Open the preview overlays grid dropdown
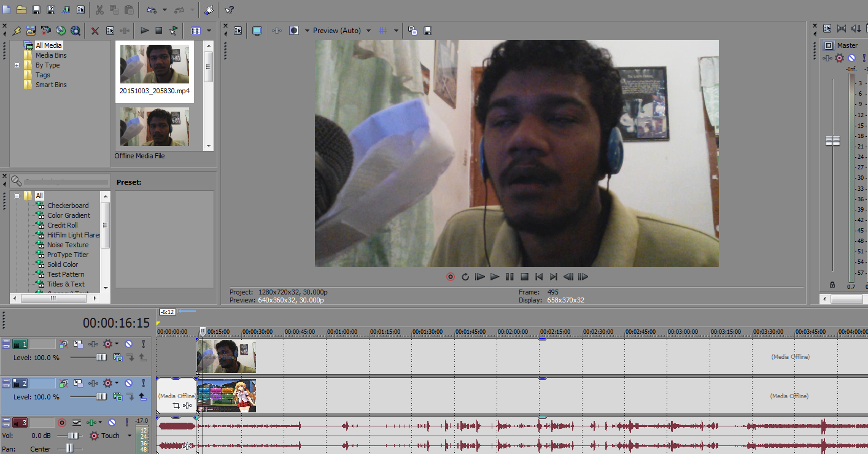This screenshot has height=454, width=868. tap(396, 30)
